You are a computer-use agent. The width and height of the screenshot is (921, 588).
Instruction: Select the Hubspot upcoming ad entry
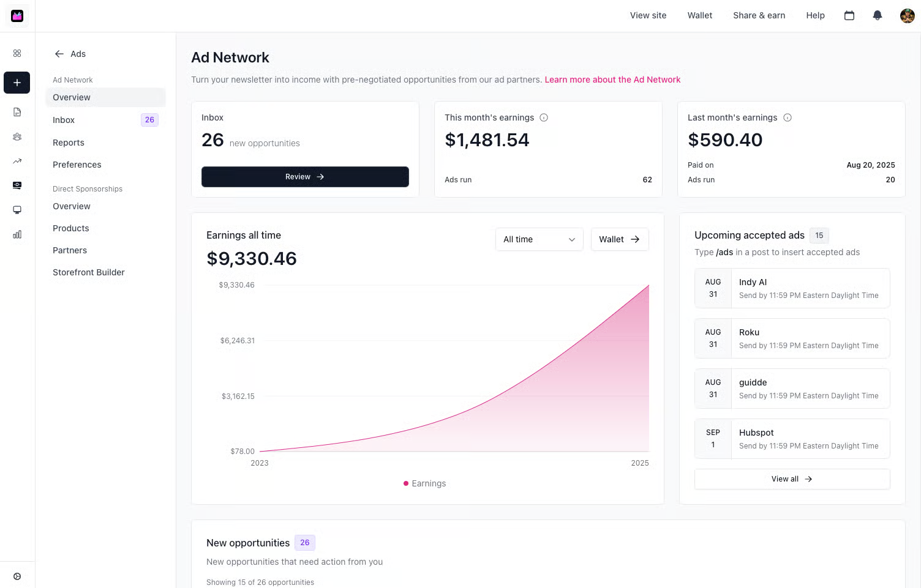(791, 439)
